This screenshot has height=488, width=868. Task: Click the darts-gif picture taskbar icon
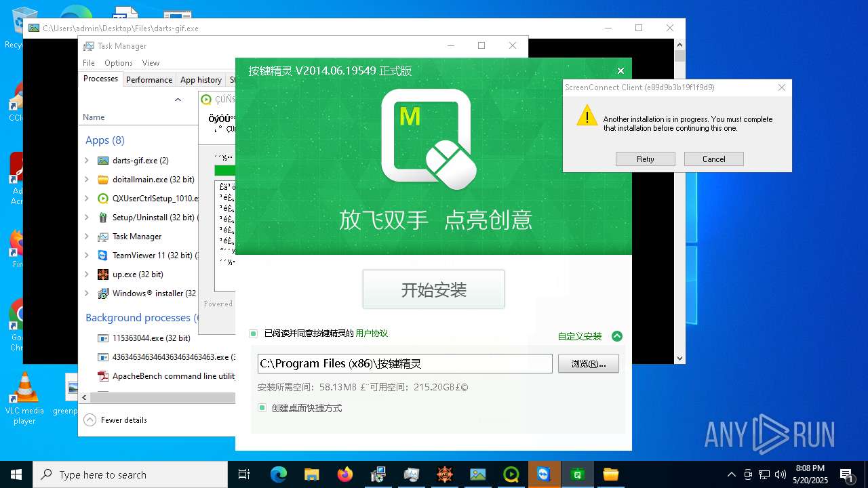tap(478, 474)
